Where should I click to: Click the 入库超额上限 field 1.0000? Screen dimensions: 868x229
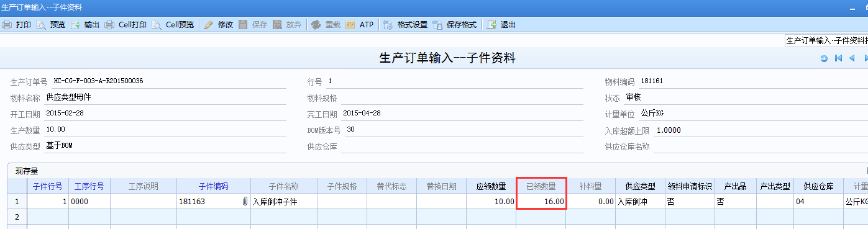(x=761, y=130)
